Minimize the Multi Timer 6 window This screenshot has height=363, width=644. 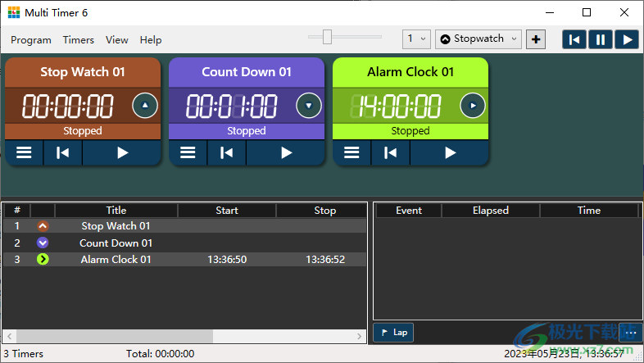550,13
